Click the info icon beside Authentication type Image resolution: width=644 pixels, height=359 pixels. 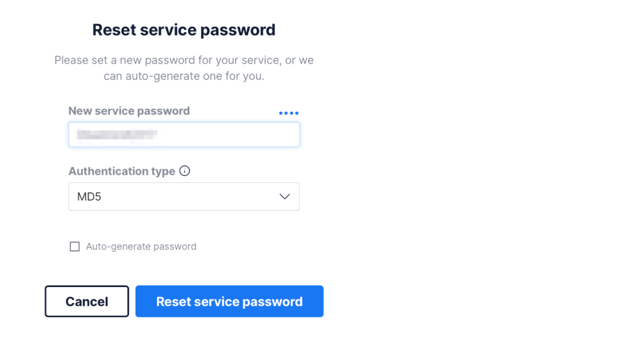pos(185,171)
